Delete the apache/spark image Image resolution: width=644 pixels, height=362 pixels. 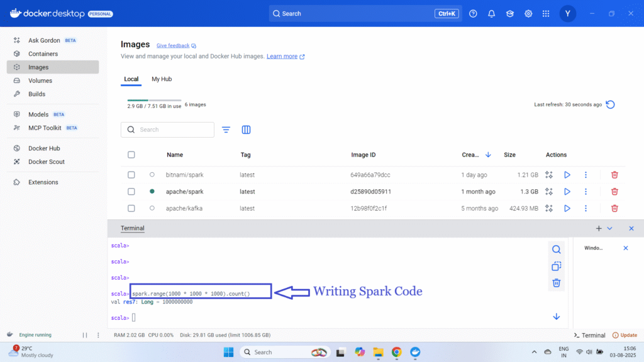(x=614, y=192)
